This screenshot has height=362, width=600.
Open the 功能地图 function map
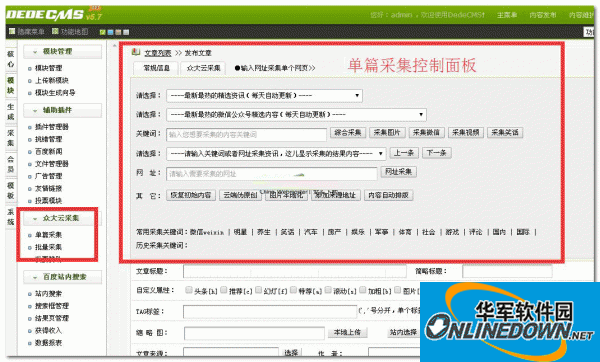[70, 31]
